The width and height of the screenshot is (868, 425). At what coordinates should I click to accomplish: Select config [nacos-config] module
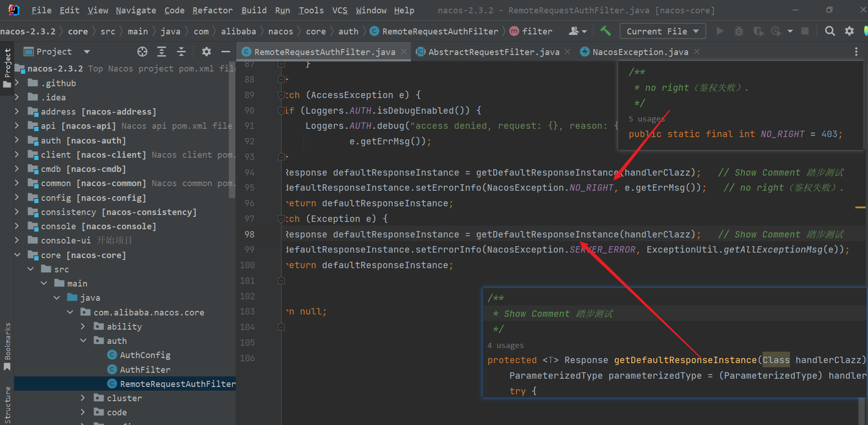[x=94, y=198]
